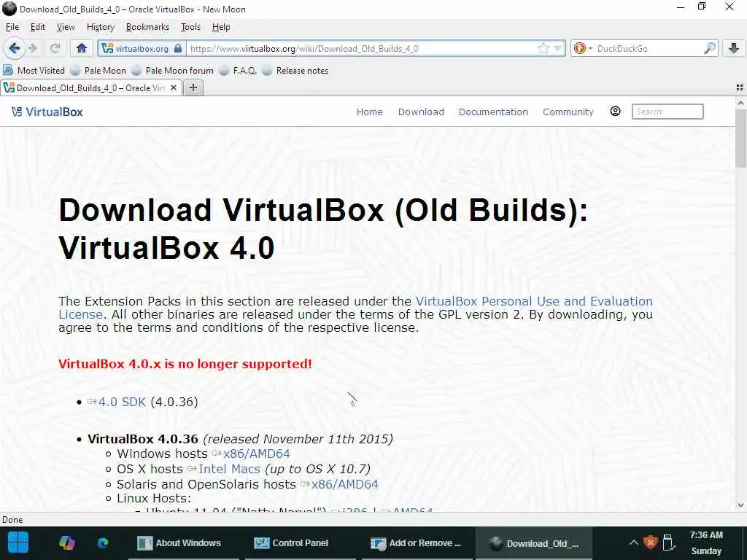Screen dimensions: 747x560
Task: Open the Pale Moon forum bookmark
Action: coord(173,71)
